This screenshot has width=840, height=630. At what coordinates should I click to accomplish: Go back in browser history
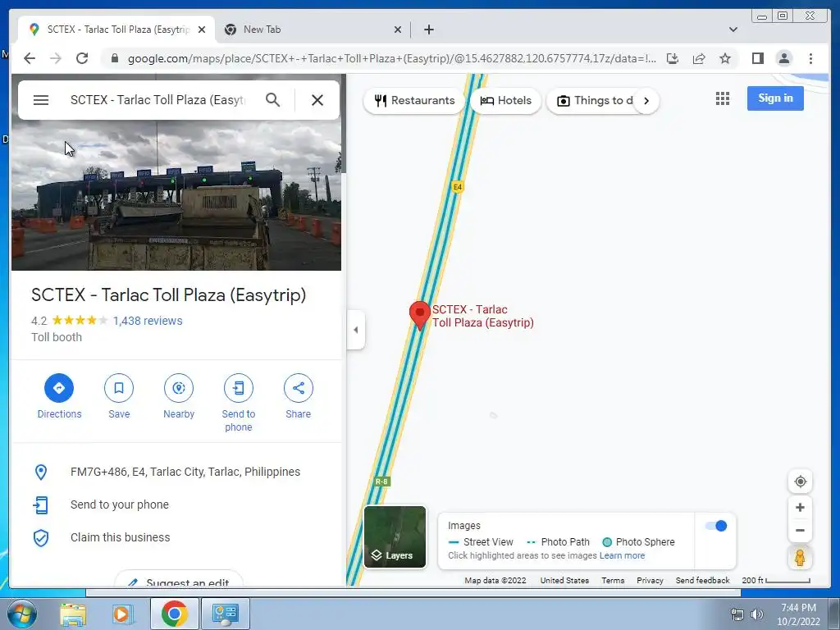30,58
